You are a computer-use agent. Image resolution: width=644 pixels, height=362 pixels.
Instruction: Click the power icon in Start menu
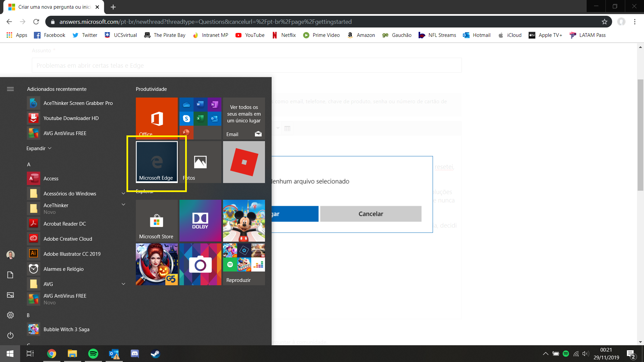point(10,335)
